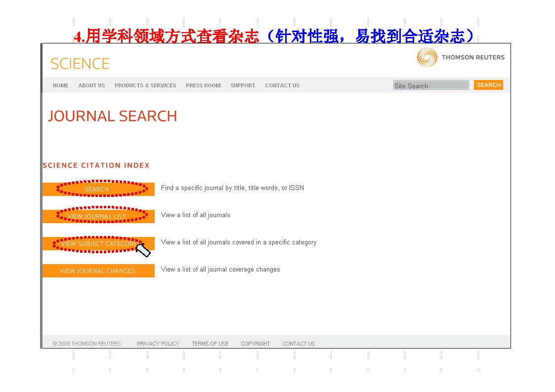The image size is (555, 392).
Task: Select PRESS ROOM in the navigation bar
Action: [x=203, y=85]
